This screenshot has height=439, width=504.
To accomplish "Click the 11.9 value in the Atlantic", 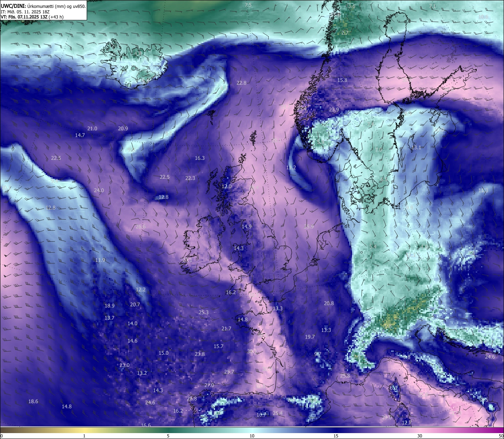I will pos(100,260).
